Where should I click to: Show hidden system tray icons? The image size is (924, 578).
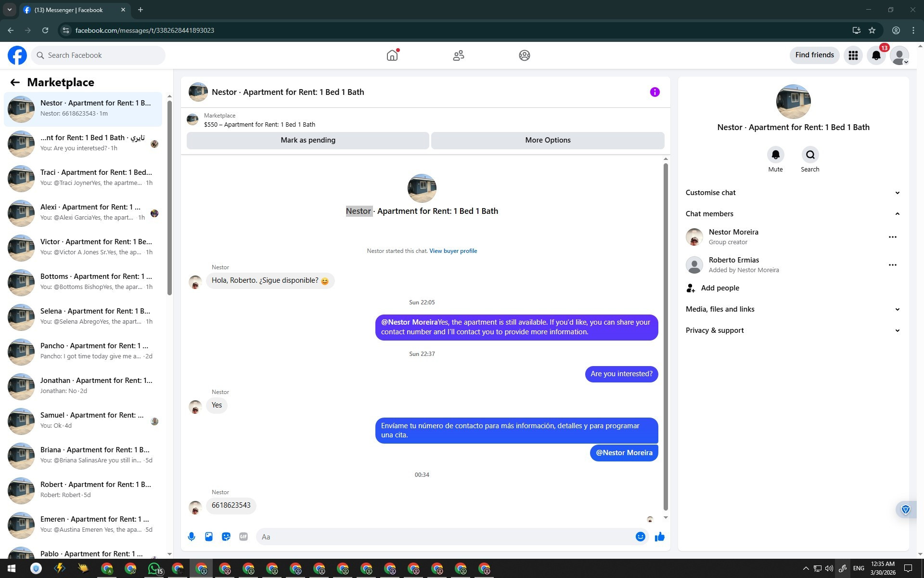(x=806, y=569)
